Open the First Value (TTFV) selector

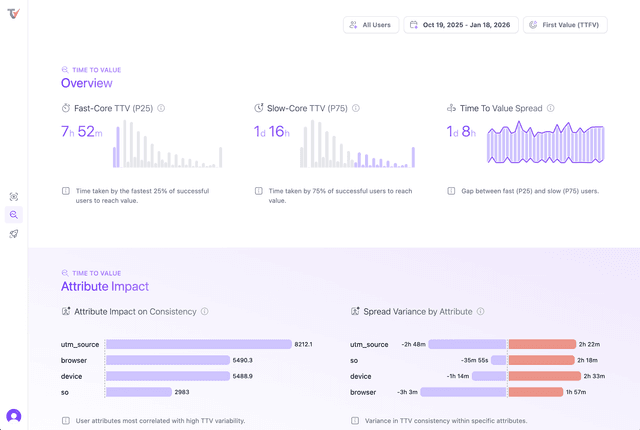(x=562, y=24)
